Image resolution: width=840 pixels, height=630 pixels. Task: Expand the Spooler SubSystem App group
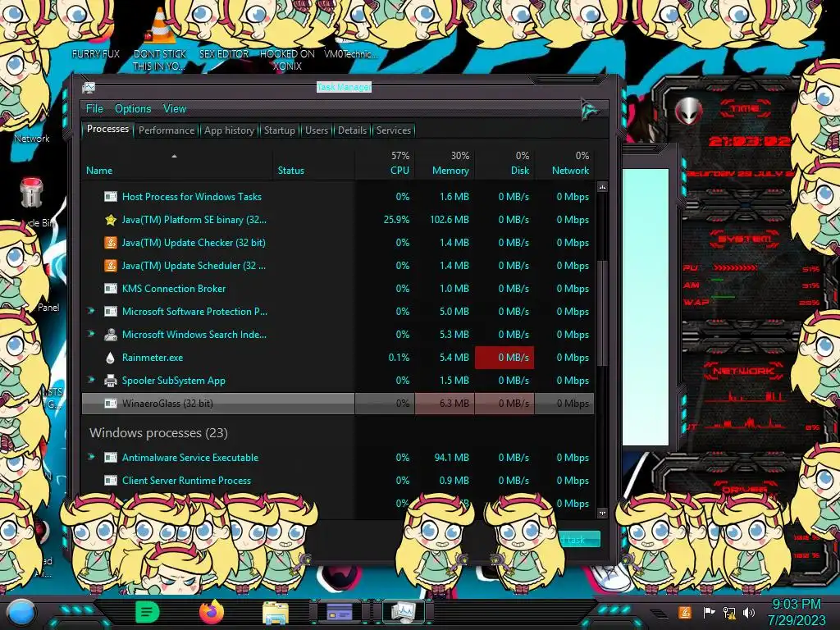point(91,380)
